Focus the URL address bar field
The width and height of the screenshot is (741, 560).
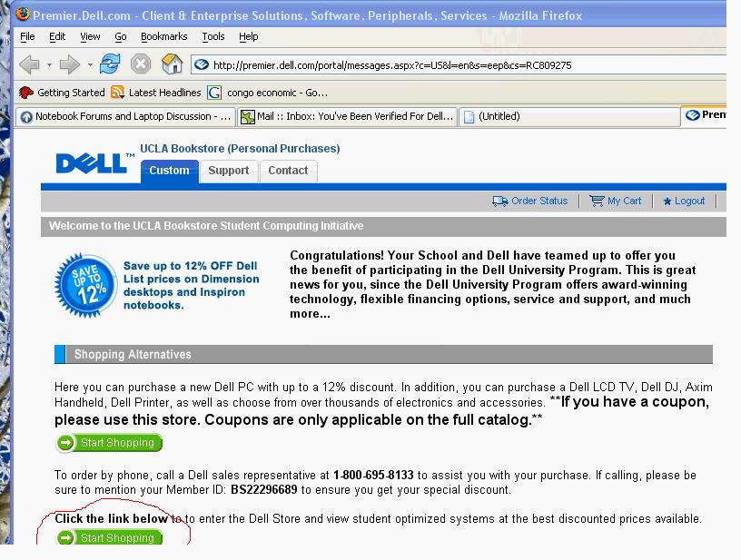(459, 64)
